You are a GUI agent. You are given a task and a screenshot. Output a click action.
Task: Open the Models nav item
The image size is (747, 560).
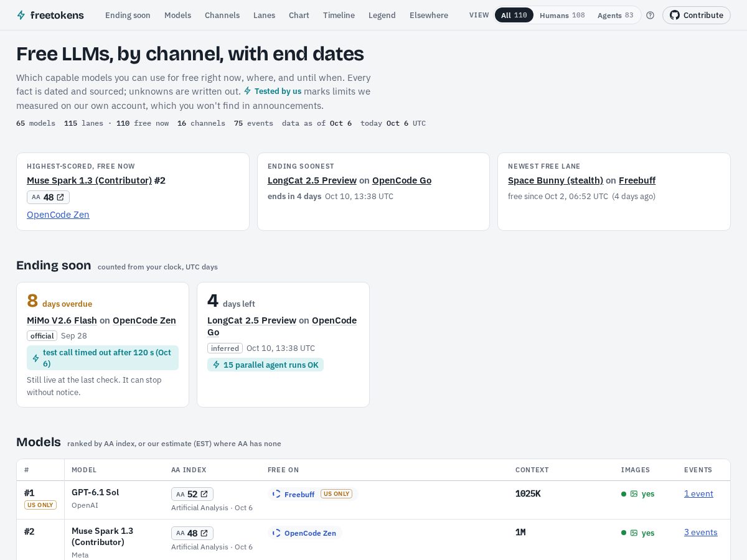click(177, 15)
